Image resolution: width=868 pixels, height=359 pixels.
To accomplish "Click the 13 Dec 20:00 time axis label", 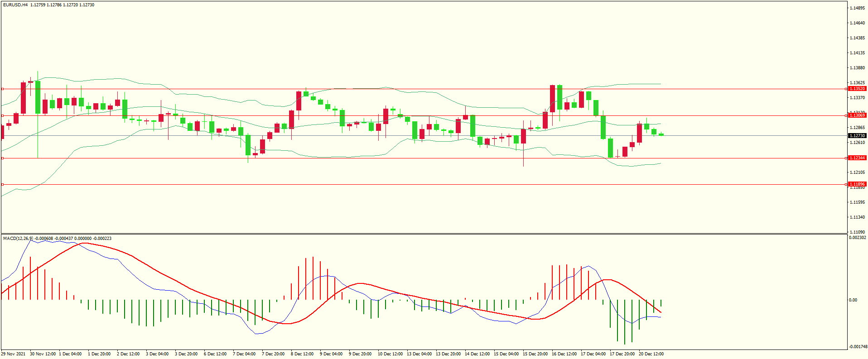I will [x=448, y=354].
